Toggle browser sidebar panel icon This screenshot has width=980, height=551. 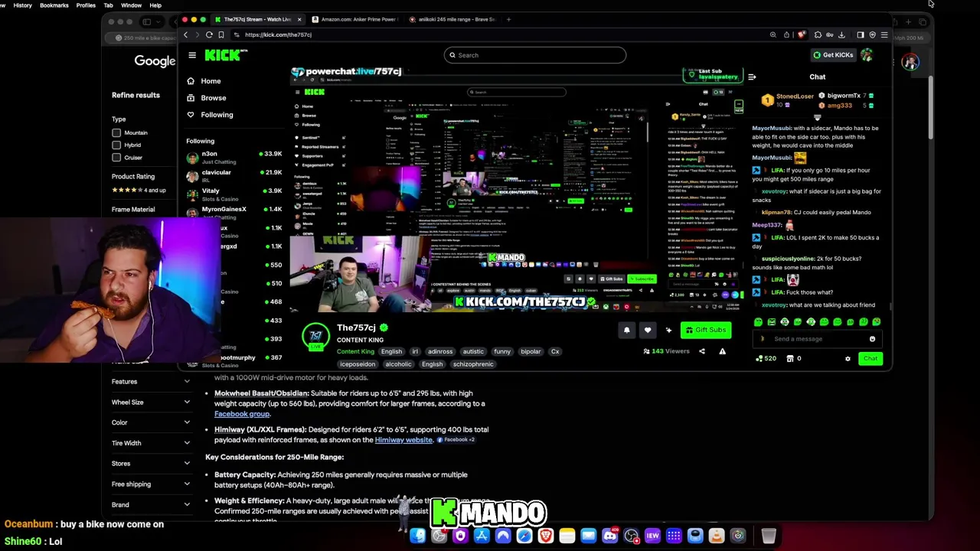(860, 34)
